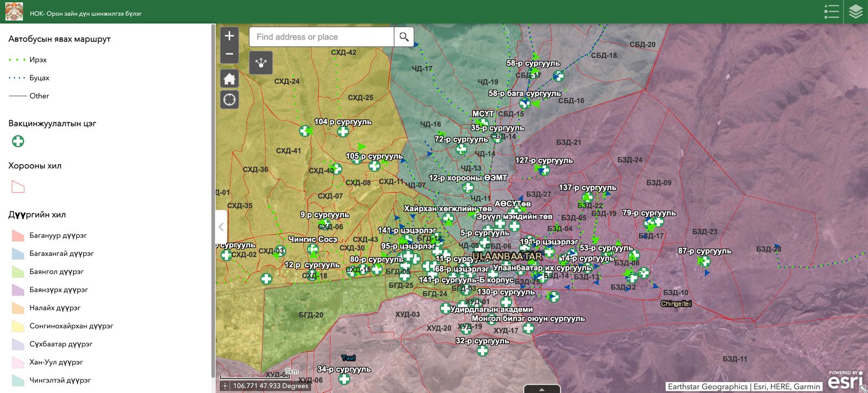Click the Earthstar Geographics attribution text

pos(707,386)
